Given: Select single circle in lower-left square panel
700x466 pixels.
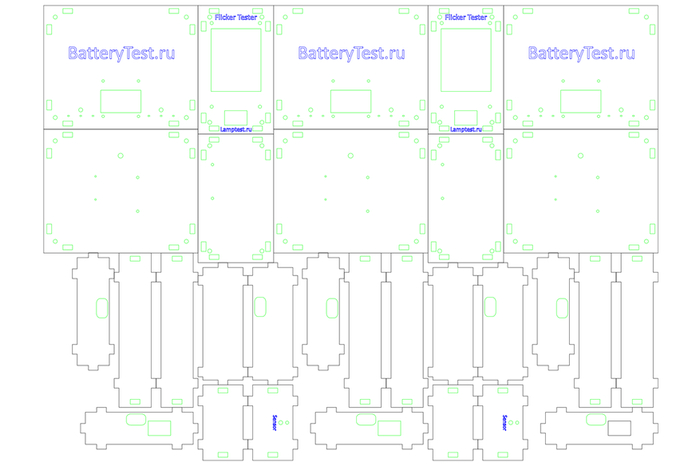Looking at the screenshot, I should (x=120, y=155).
